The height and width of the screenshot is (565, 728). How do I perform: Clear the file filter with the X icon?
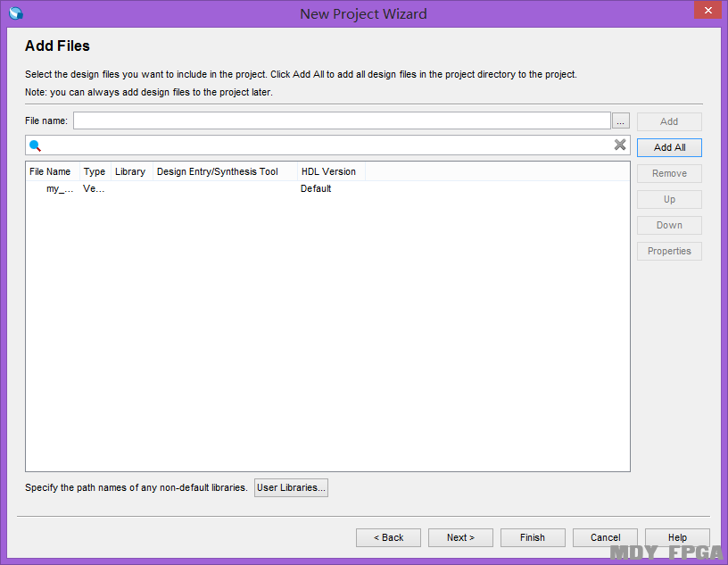pyautogui.click(x=620, y=145)
